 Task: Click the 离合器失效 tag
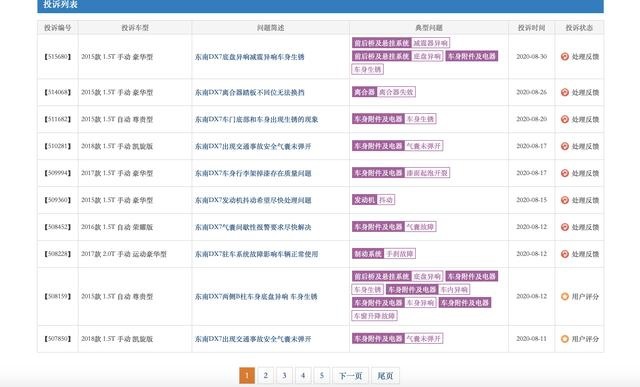396,92
